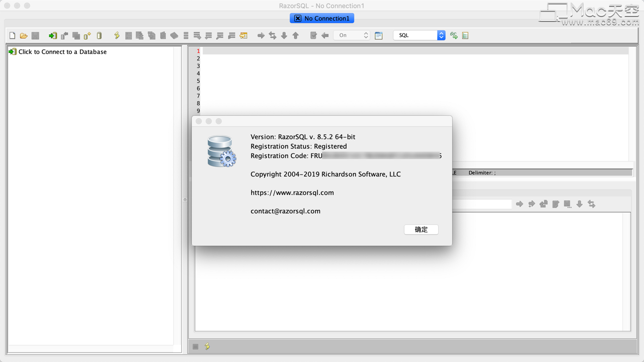The height and width of the screenshot is (362, 644).
Task: Click the notepad-with-checkmark icon in the main toolbar
Action: 314,35
